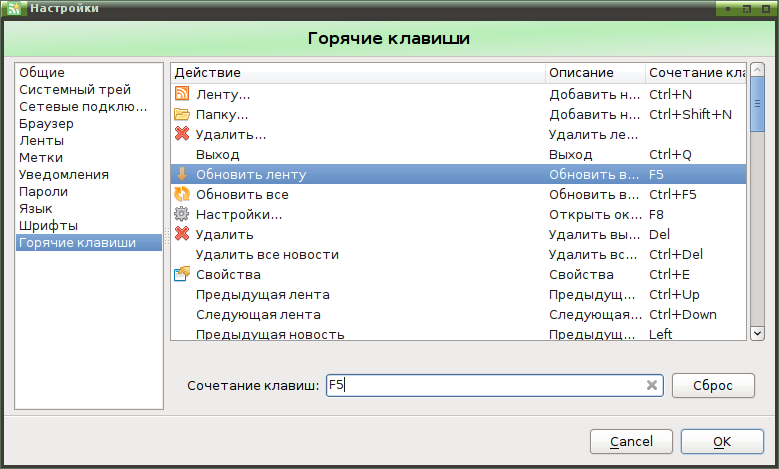Click the red cross icon beside Удалить…
Viewport: 779px width, 469px height.
(182, 134)
